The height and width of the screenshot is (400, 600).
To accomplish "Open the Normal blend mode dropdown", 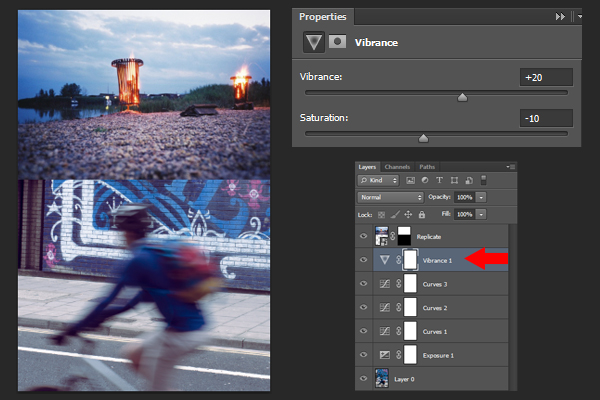I will pos(391,197).
